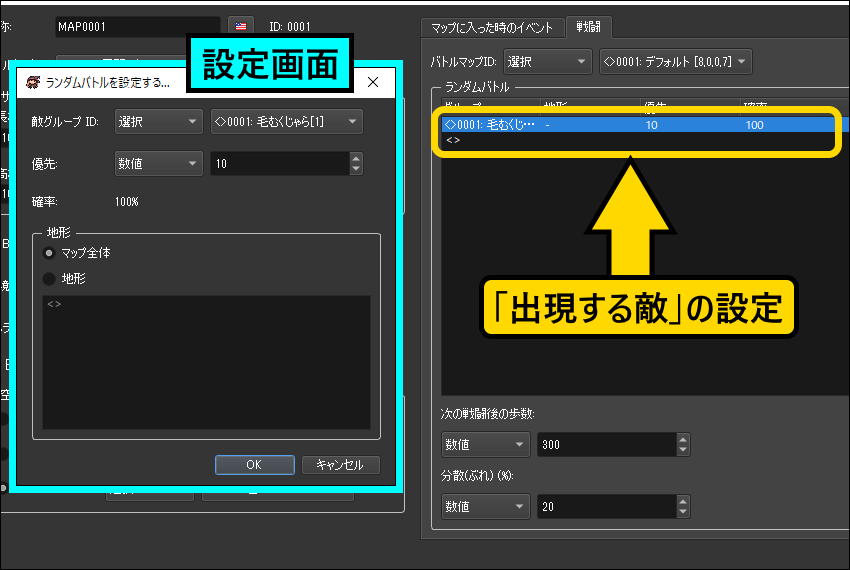Select the 地形 radio button
The height and width of the screenshot is (570, 850).
[x=49, y=279]
